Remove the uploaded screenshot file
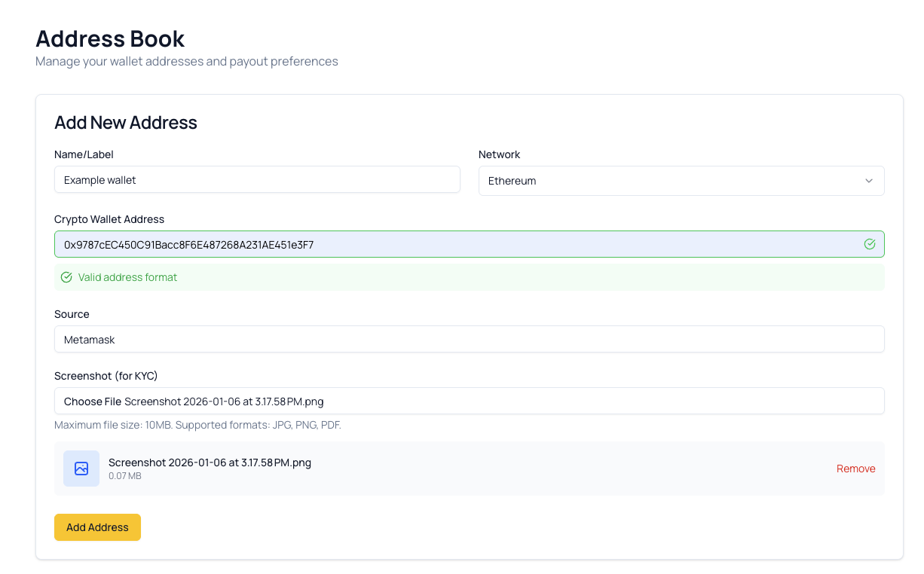 855,468
